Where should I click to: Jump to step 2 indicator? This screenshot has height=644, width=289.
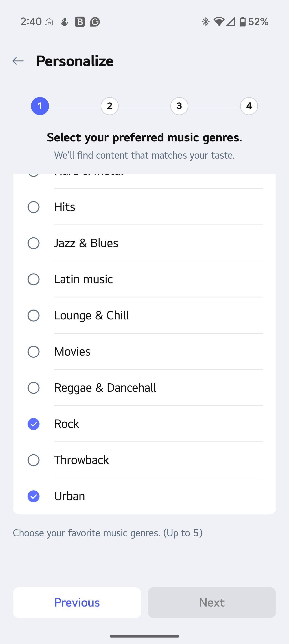(110, 106)
